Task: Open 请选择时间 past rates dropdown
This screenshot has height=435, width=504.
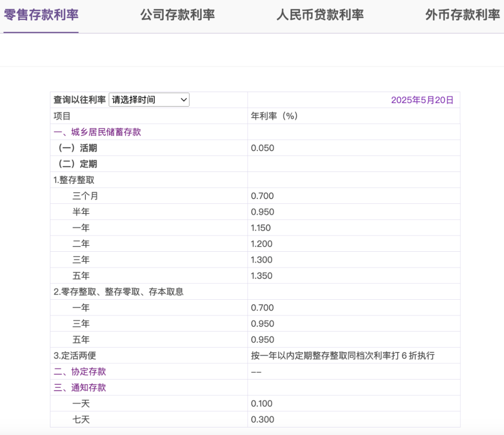Action: tap(149, 99)
